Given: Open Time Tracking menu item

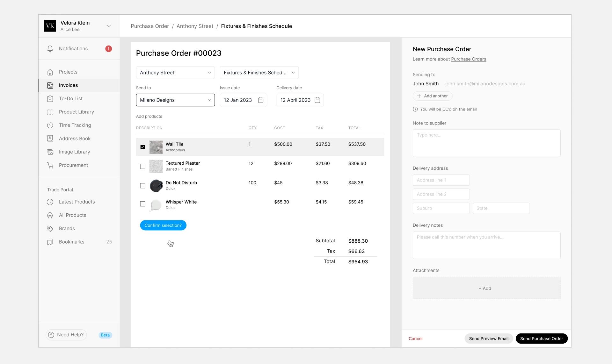Looking at the screenshot, I should click(79, 125).
